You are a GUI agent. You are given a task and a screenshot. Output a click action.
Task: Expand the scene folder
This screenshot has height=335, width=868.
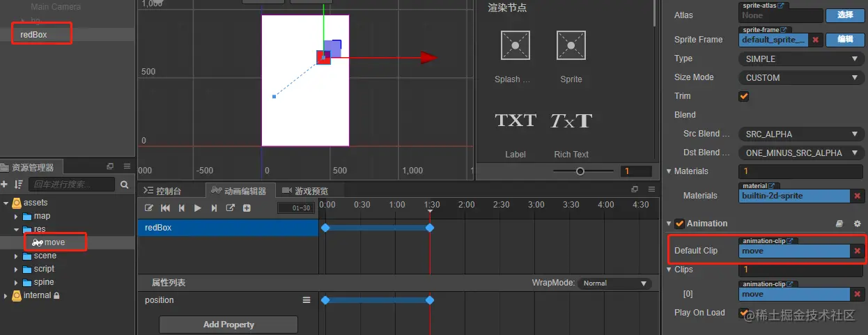(x=17, y=256)
